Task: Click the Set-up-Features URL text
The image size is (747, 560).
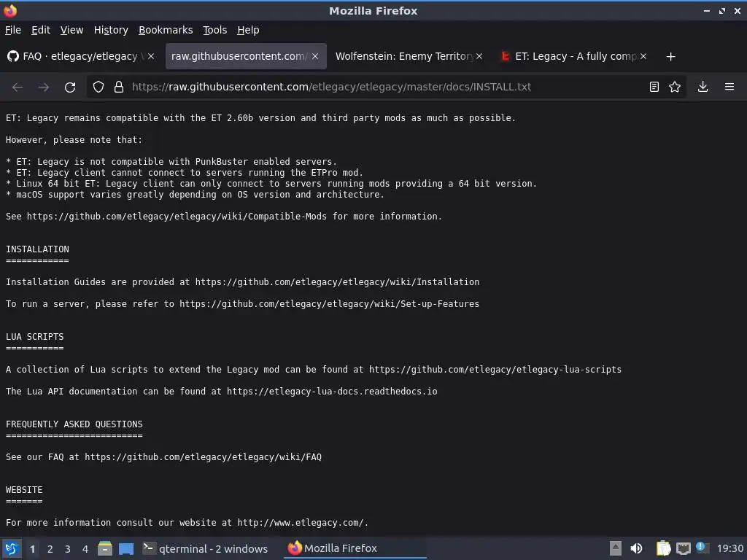Action: tap(329, 304)
